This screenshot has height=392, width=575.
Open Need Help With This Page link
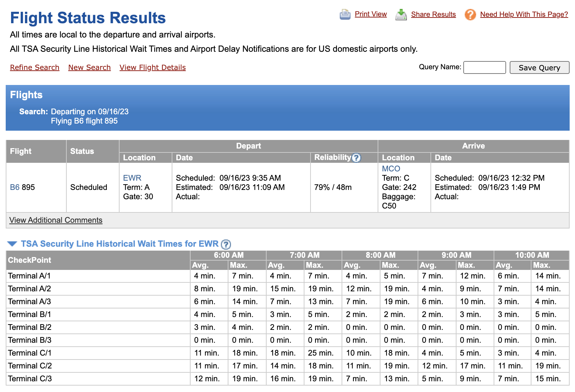524,14
